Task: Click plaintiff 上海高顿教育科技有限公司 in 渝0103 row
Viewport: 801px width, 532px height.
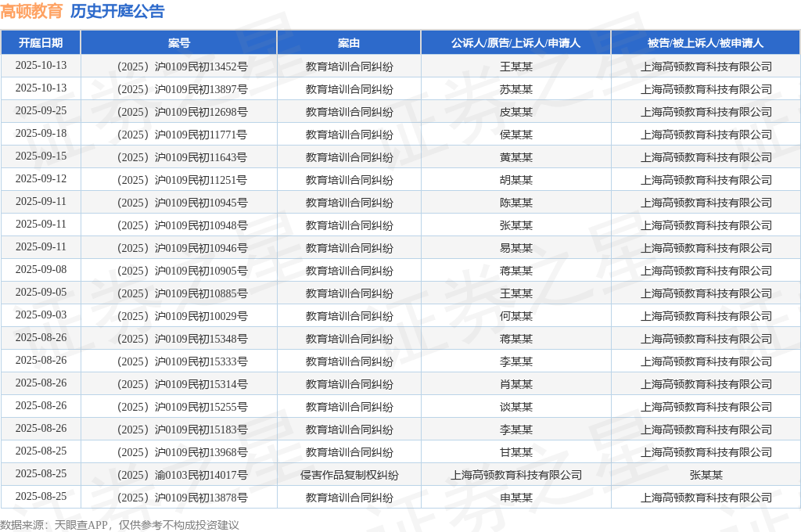Action: pos(516,475)
